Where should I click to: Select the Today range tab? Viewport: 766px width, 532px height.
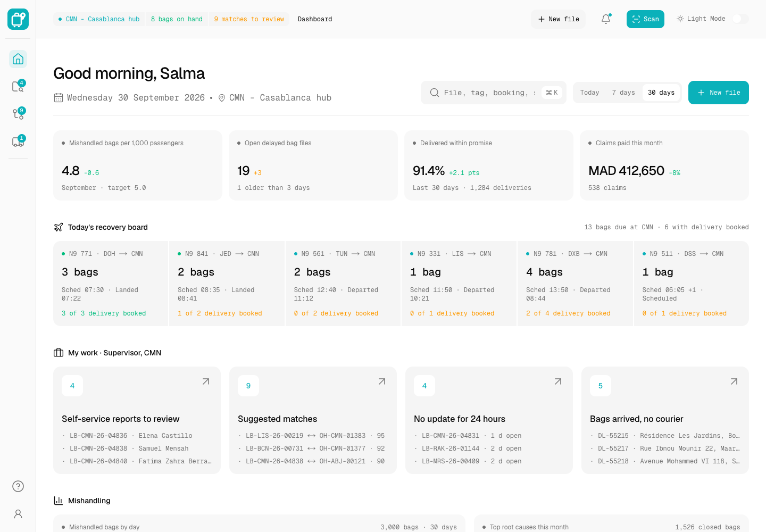(589, 93)
